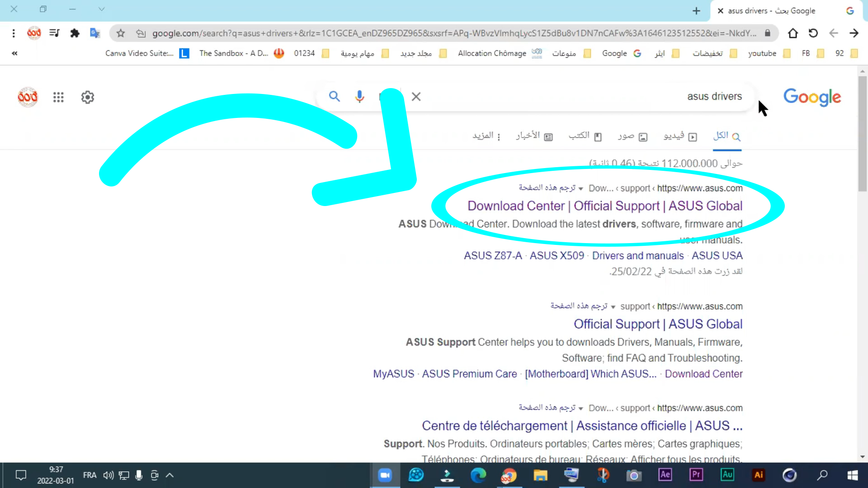
Task: Click the voice search microphone icon
Action: 359,96
